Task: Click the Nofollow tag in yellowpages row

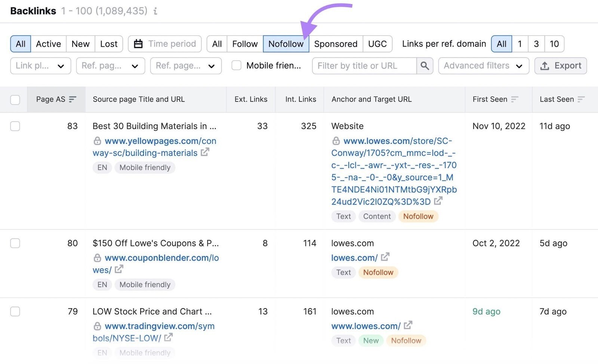Action: (418, 216)
